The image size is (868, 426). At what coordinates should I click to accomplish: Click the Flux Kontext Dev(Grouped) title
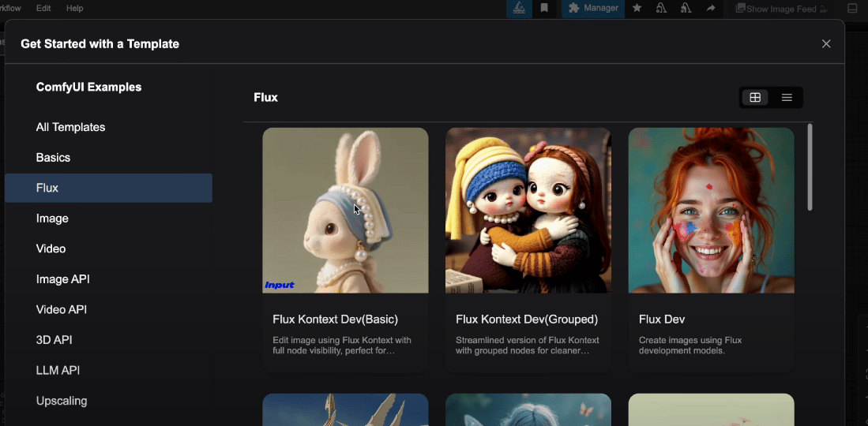point(527,319)
